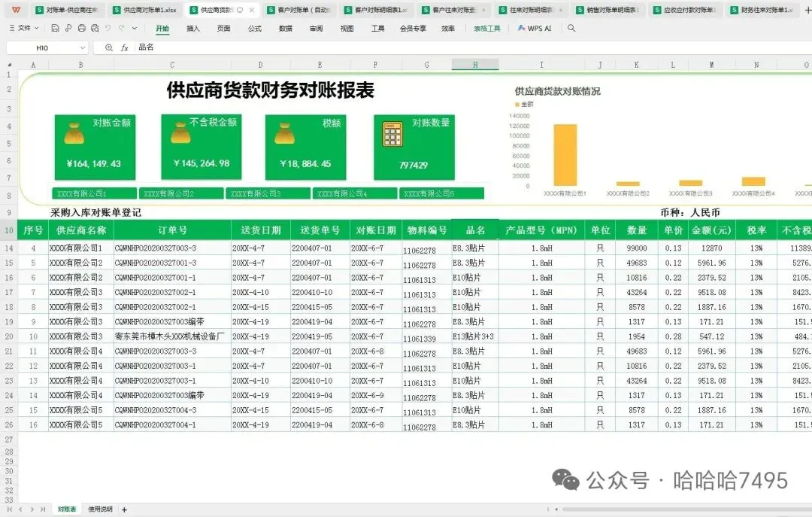
Task: Click the horizontal scrollbar at bottom
Action: [687, 509]
